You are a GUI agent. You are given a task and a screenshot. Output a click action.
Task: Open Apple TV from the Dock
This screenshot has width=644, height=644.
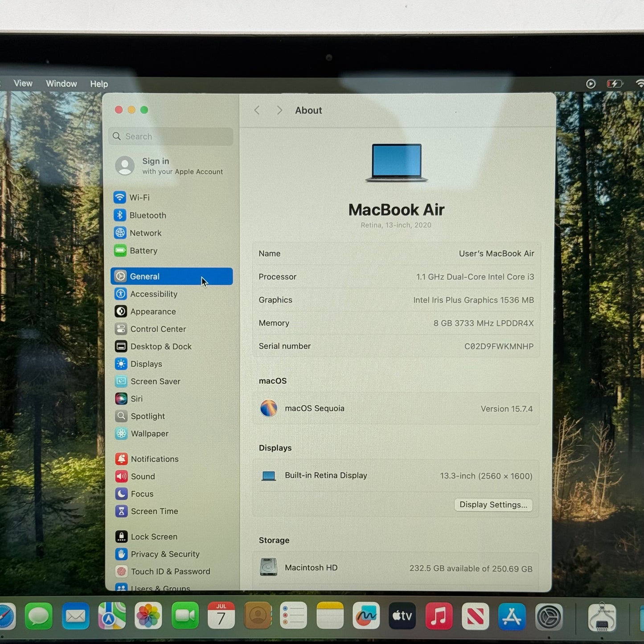point(402,616)
